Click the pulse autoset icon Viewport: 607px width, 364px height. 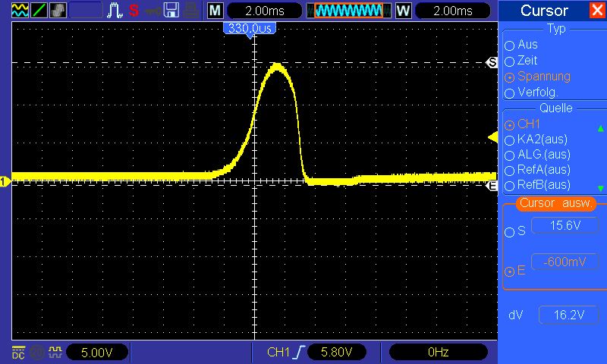[x=115, y=11]
